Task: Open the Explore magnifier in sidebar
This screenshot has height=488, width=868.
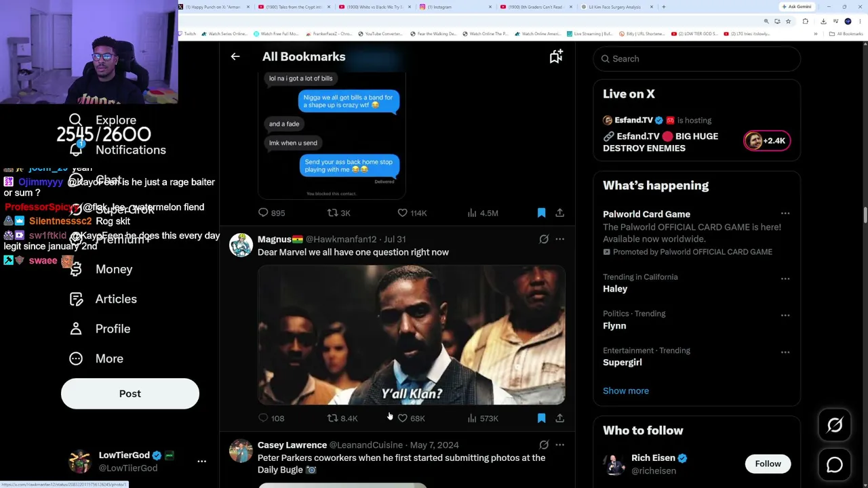Action: point(75,120)
